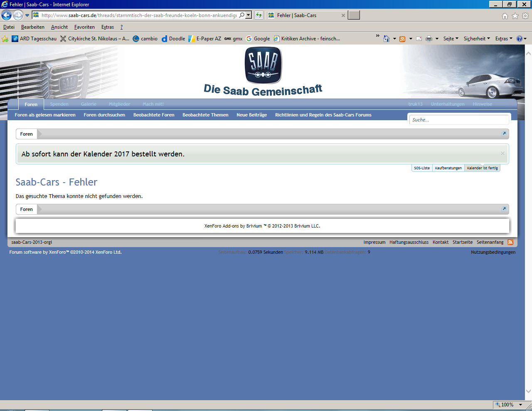The image size is (532, 411).
Task: Open Neue Beiträge link
Action: [x=252, y=115]
